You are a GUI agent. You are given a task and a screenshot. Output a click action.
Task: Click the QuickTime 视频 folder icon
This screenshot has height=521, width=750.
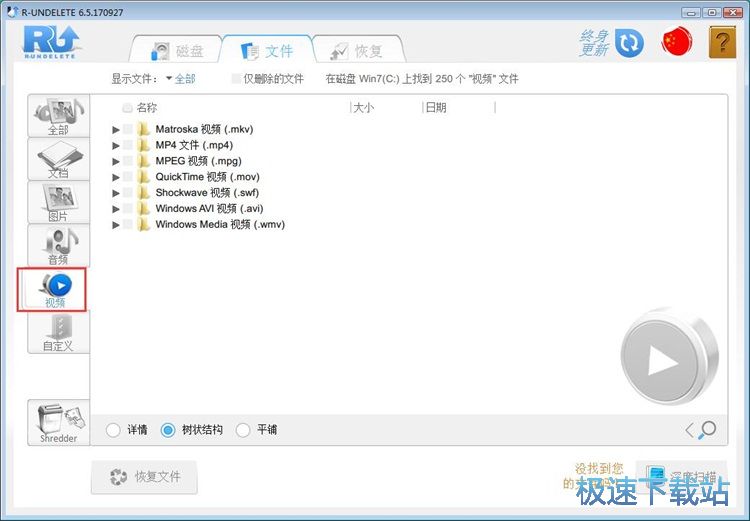tap(143, 177)
